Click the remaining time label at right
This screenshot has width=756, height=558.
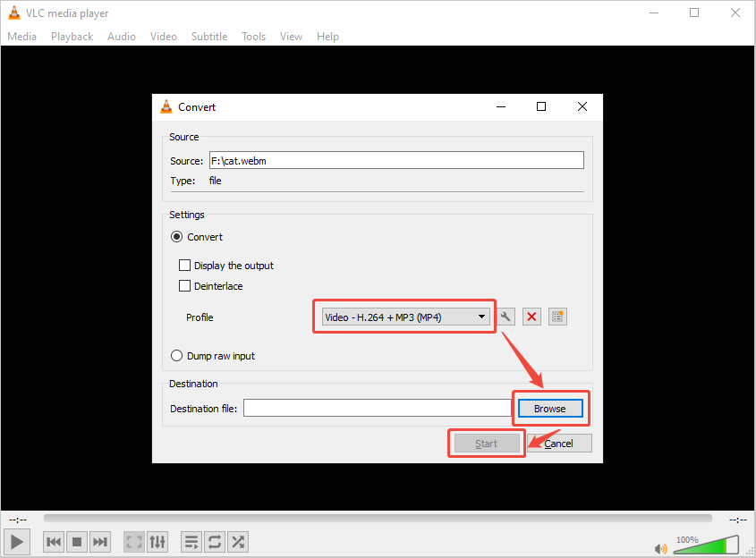click(738, 520)
